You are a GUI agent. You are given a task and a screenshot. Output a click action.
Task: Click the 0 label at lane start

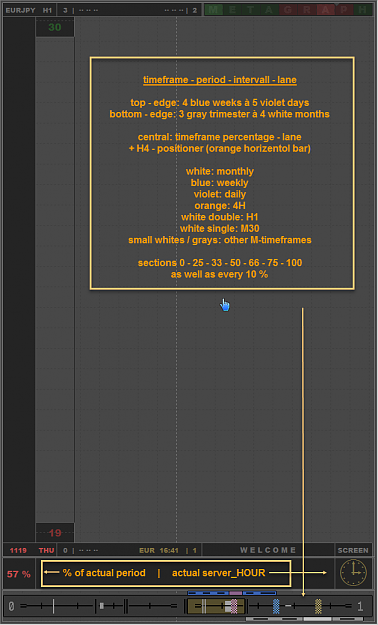click(11, 607)
